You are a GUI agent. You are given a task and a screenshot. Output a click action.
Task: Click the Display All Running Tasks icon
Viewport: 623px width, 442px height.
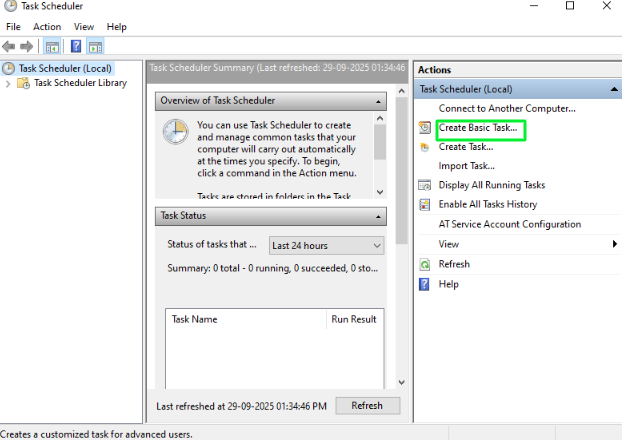425,185
